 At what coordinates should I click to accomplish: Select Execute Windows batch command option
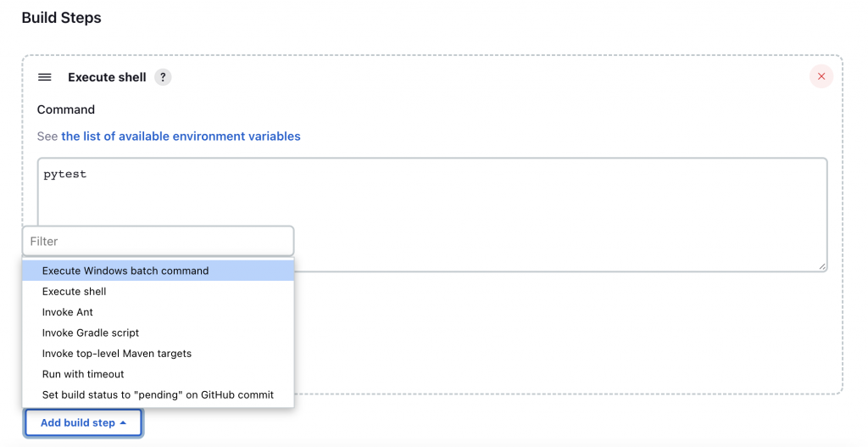[x=125, y=271]
